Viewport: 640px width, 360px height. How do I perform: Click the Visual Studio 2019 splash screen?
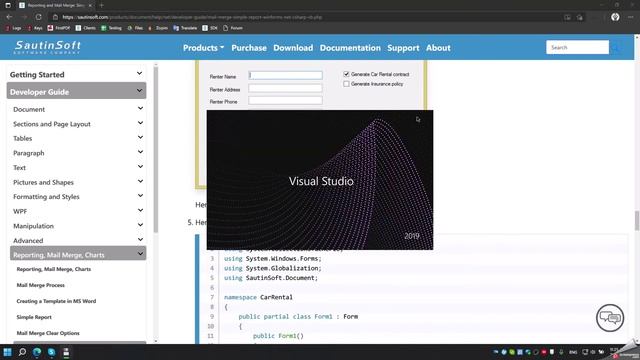pyautogui.click(x=320, y=180)
